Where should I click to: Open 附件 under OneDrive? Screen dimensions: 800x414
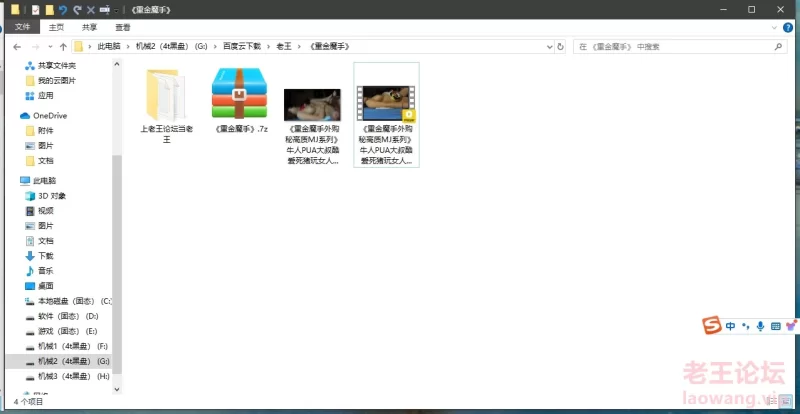point(39,131)
